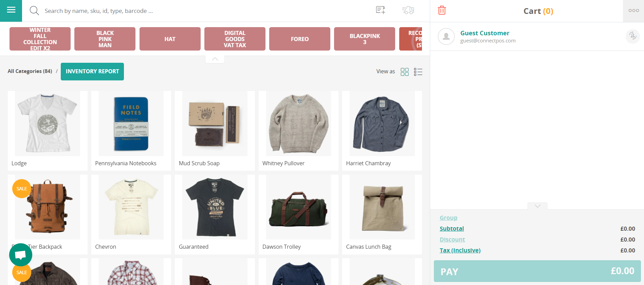Open the hamburger main menu
644x285 pixels.
click(11, 11)
